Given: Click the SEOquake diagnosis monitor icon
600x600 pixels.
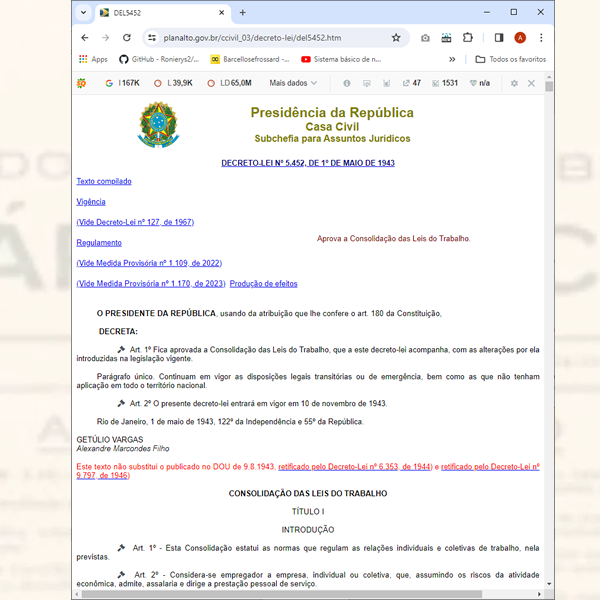Looking at the screenshot, I should click(367, 83).
